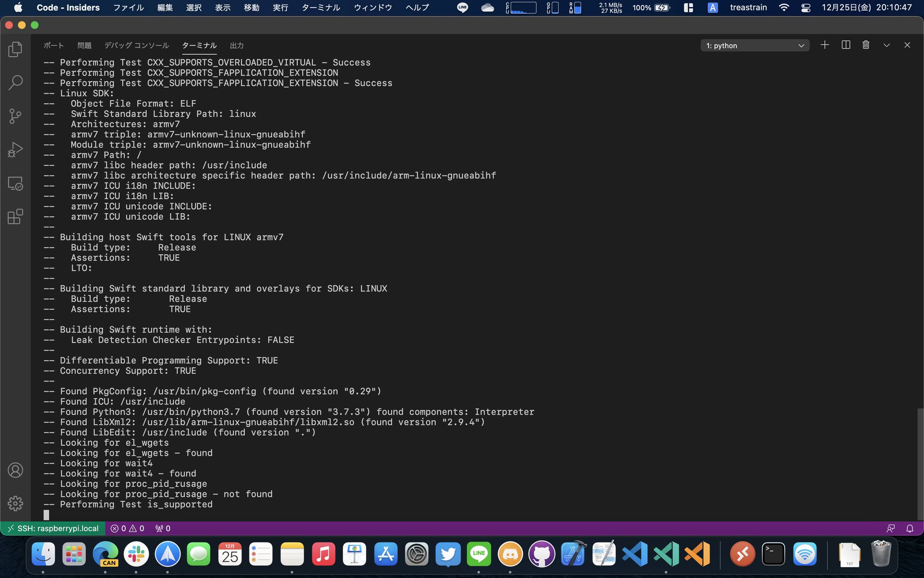Create a new terminal with plus button
The image size is (924, 578).
tap(825, 45)
